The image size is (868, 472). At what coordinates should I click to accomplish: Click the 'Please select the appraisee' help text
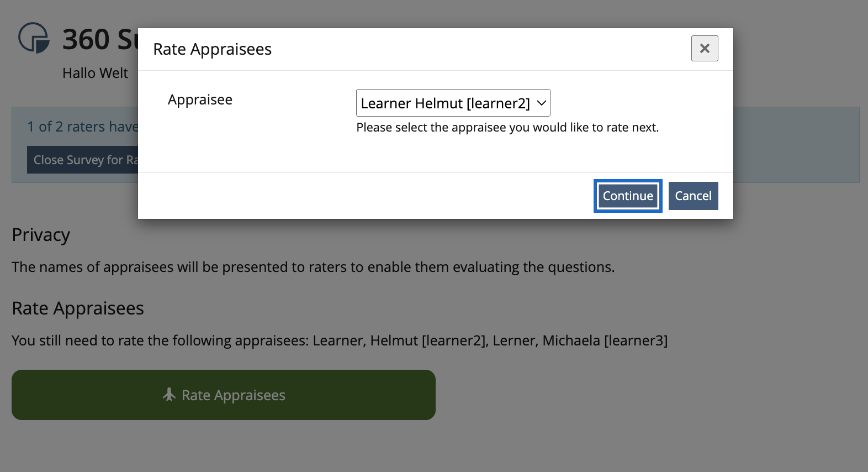click(x=507, y=128)
